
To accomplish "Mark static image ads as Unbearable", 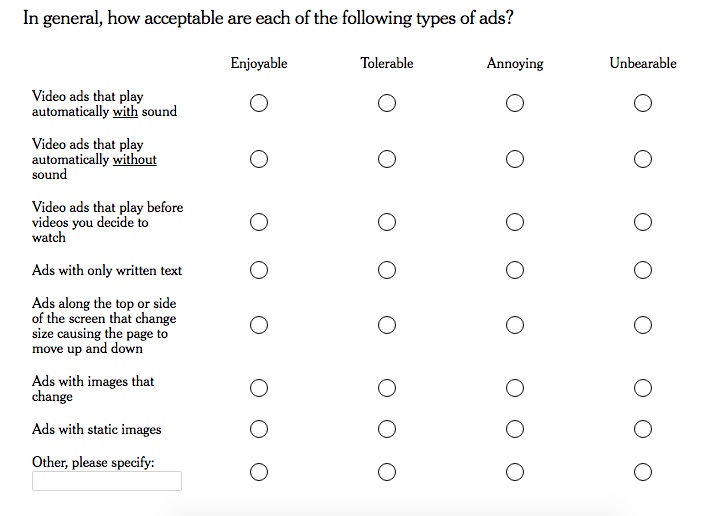I will click(x=643, y=429).
